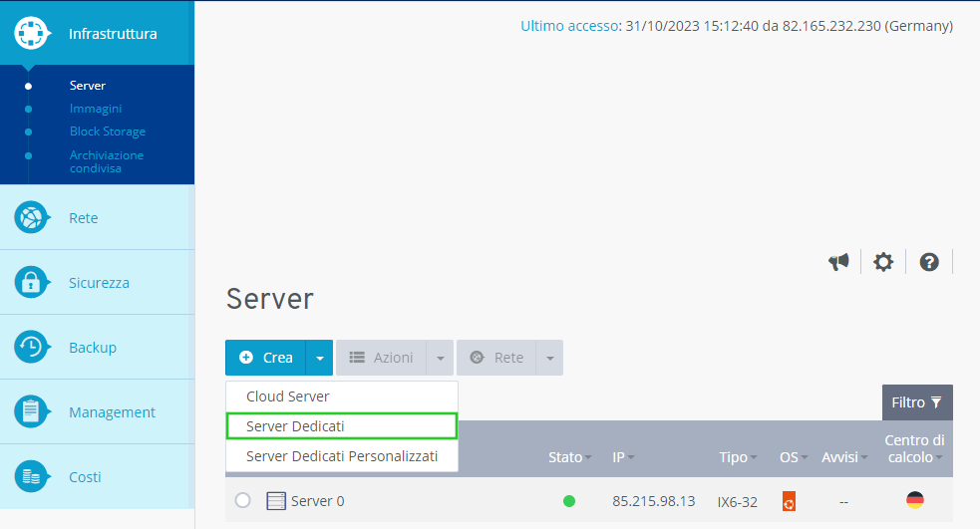Click the Azioni button
Viewport: 980px width, 529px height.
coord(381,358)
